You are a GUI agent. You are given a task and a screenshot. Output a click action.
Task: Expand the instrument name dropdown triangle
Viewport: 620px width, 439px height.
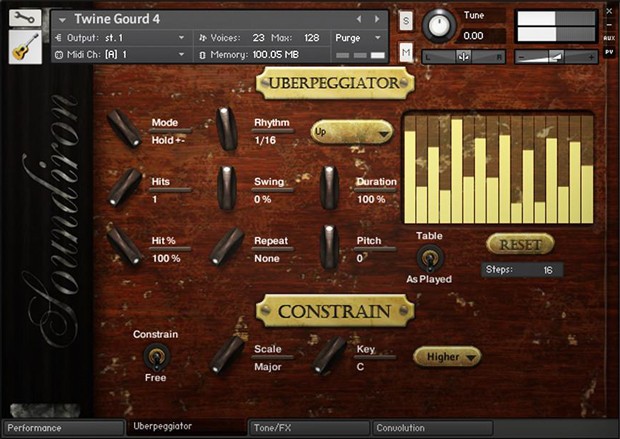pyautogui.click(x=62, y=19)
